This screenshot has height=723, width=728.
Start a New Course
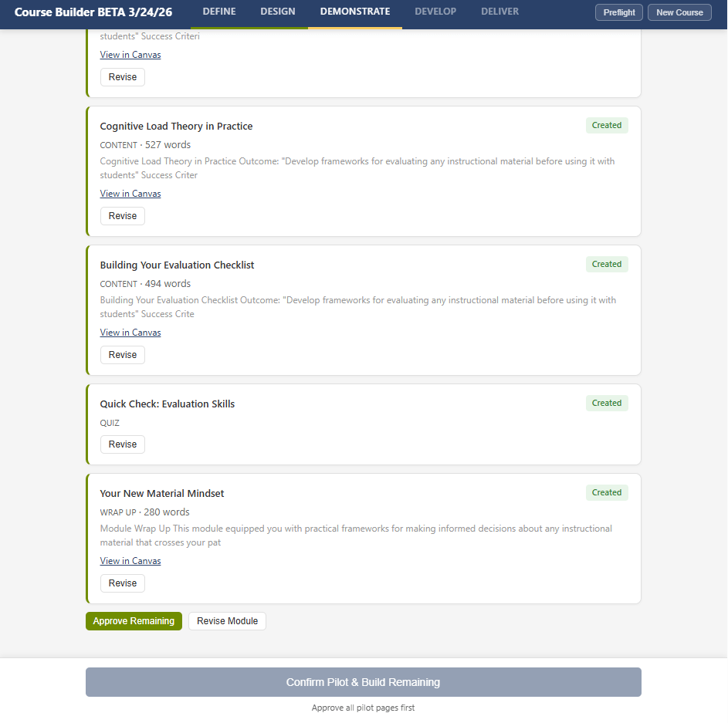[679, 12]
